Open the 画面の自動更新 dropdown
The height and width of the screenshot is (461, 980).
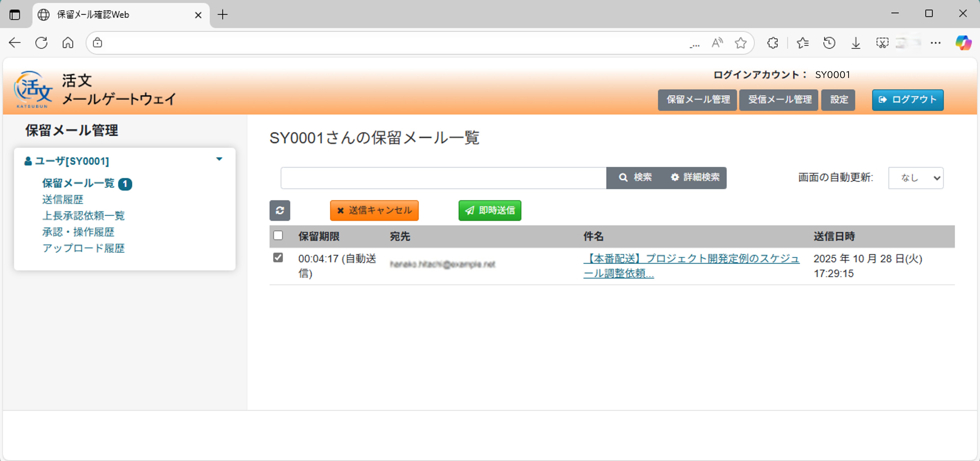tap(916, 177)
